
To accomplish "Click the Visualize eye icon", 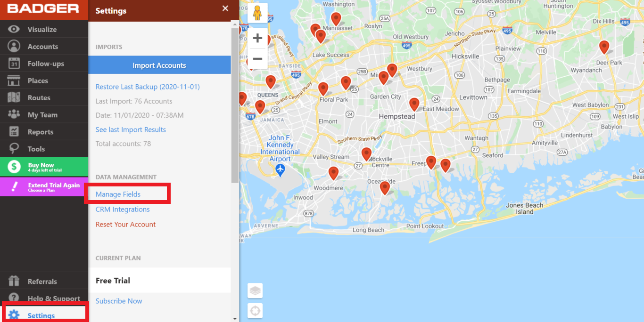I will (x=14, y=29).
